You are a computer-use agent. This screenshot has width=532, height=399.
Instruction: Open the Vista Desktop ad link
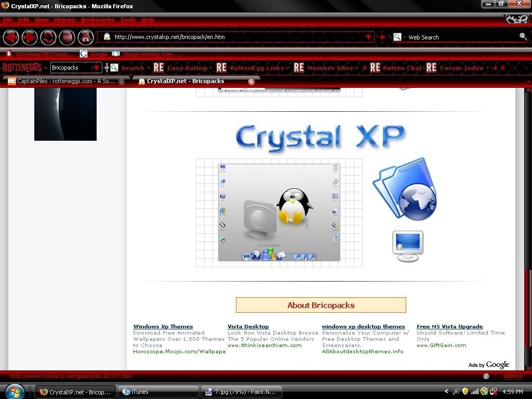click(x=248, y=326)
